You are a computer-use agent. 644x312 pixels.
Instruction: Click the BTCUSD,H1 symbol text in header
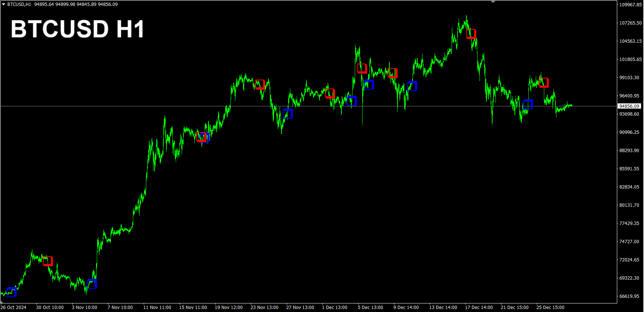pos(19,4)
